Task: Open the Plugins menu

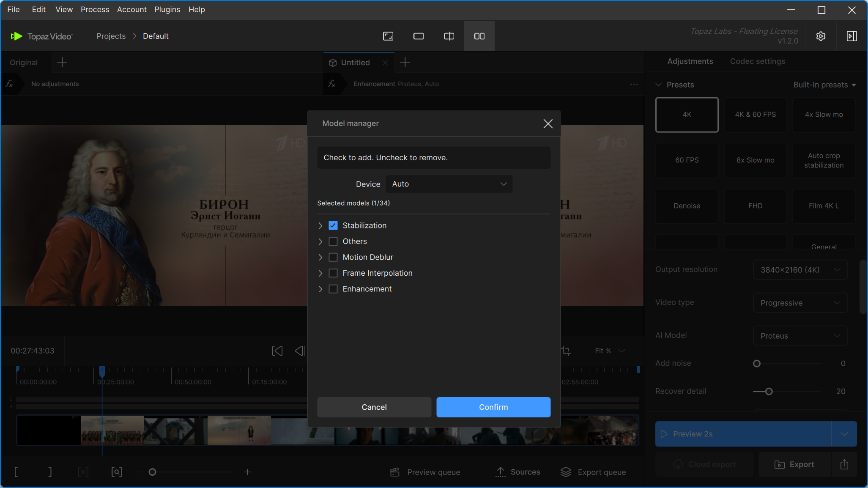Action: (x=167, y=9)
